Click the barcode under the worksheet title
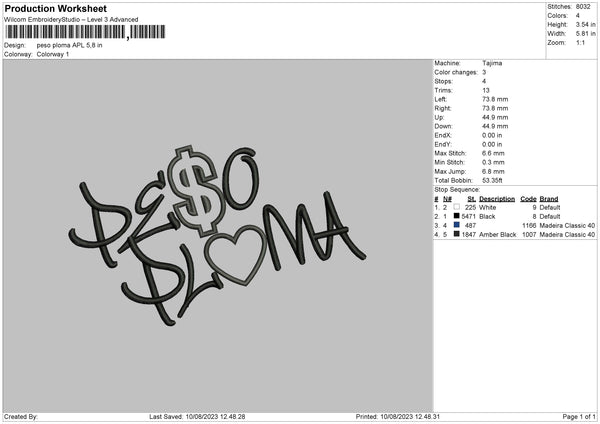The width and height of the screenshot is (600, 424). tap(85, 32)
